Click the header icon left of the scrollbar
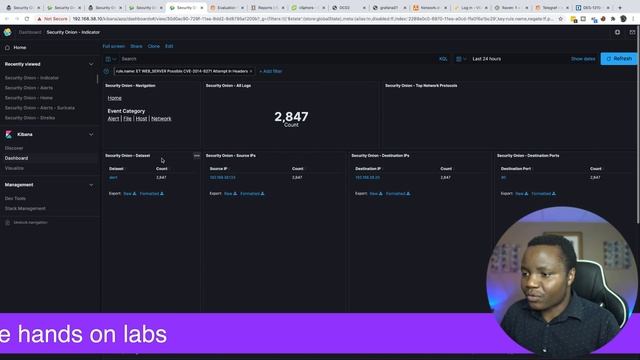 click(632, 32)
